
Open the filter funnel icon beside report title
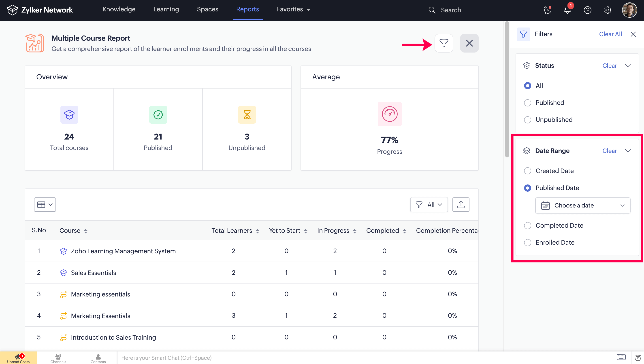[444, 43]
